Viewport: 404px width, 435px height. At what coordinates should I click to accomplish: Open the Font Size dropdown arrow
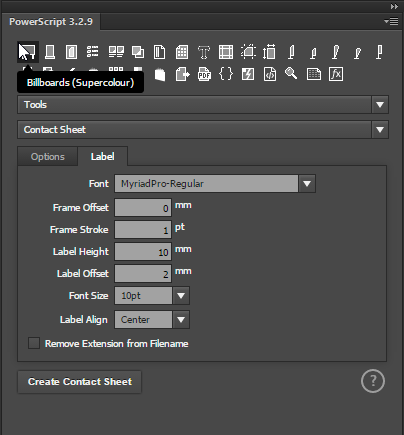coord(181,296)
